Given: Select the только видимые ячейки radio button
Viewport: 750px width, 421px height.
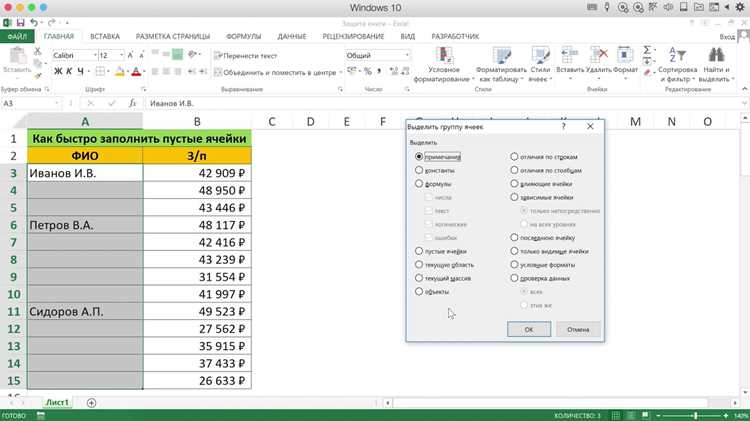Looking at the screenshot, I should point(514,251).
